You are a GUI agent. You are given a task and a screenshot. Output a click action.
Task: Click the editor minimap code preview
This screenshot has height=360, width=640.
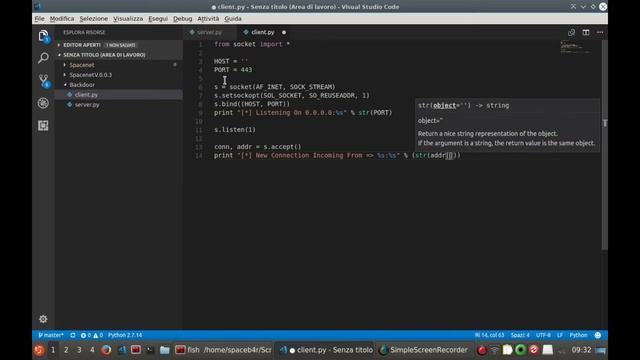tap(576, 47)
